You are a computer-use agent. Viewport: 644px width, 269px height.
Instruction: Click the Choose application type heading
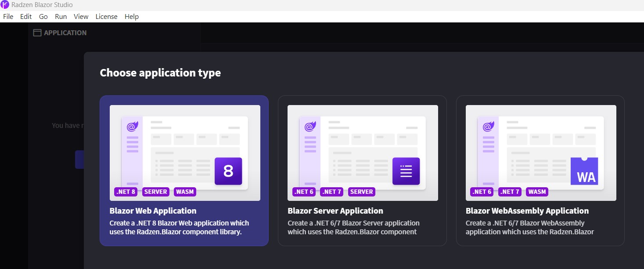[x=160, y=73]
